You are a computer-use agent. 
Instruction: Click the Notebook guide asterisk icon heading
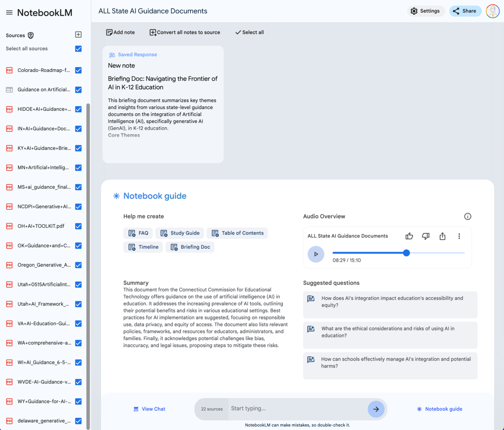116,196
